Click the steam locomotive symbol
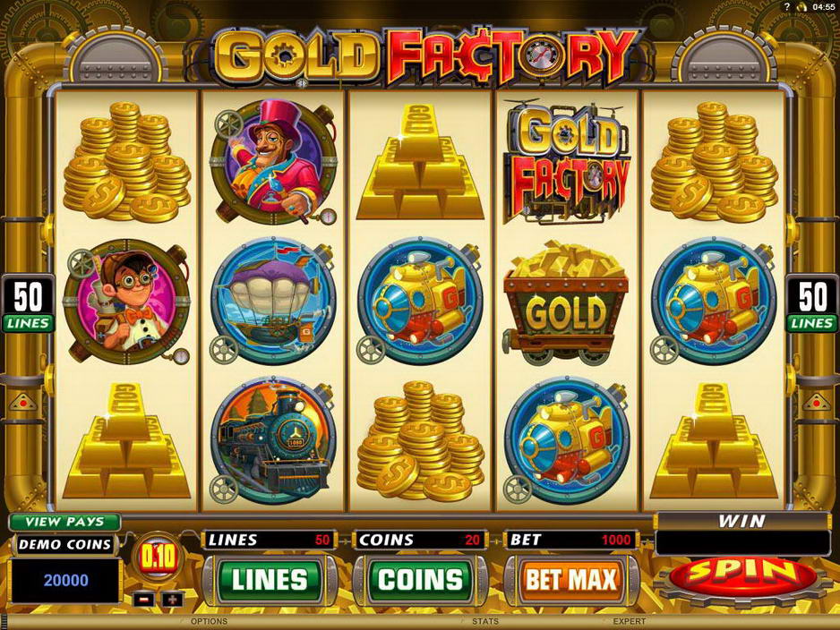Screen dimensions: 840x630 tap(272, 440)
